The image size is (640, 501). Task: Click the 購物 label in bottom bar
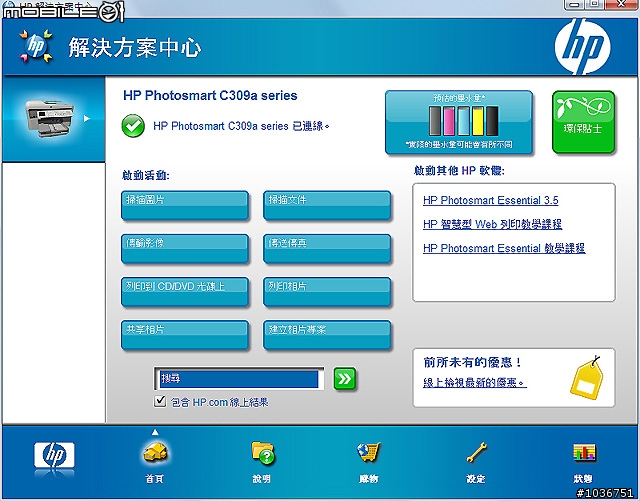(x=369, y=479)
